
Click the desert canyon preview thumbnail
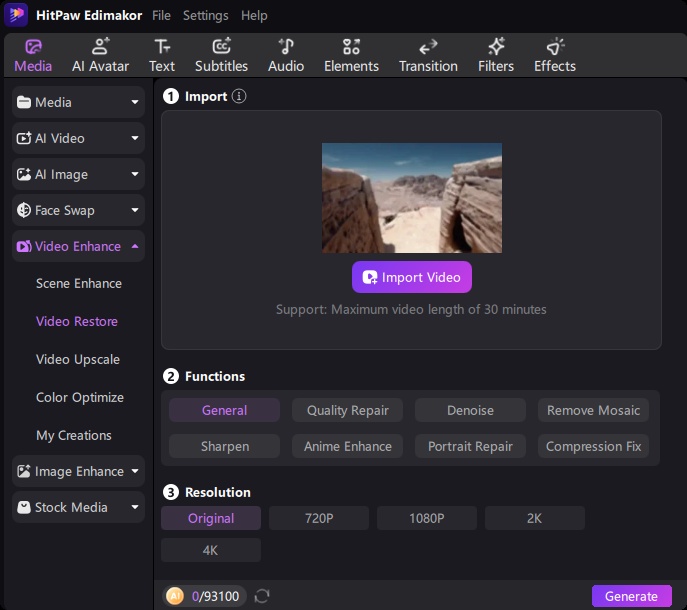click(x=412, y=198)
